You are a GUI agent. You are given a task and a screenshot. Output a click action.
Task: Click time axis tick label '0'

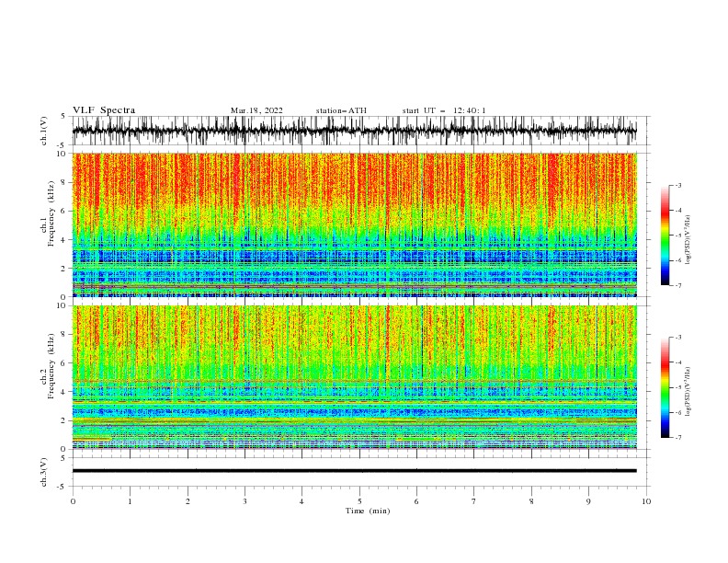coord(73,501)
